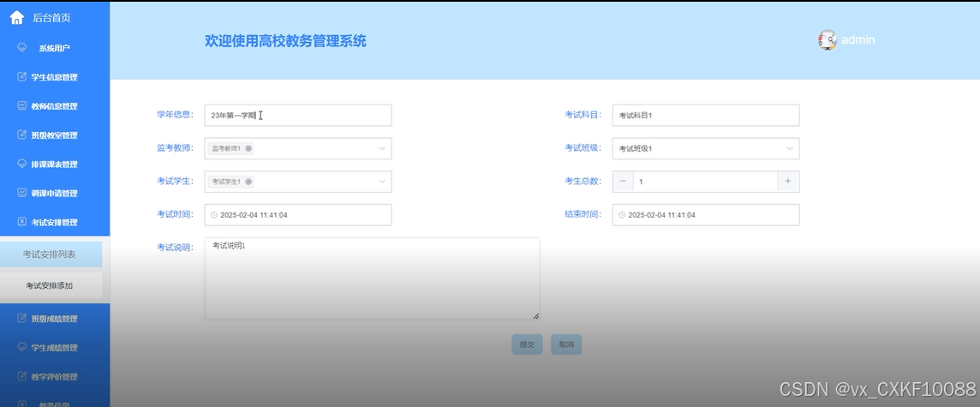Click the resize handle of 考试说明 textarea
This screenshot has width=980, height=407.
coord(535,316)
